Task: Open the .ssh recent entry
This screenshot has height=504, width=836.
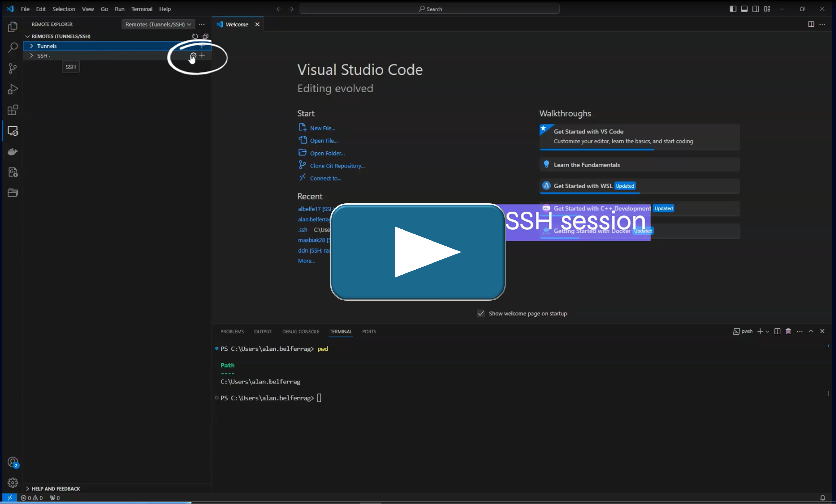Action: 303,230
